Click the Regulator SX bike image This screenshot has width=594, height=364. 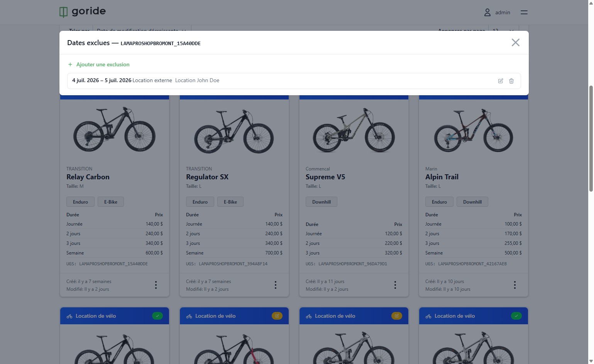pyautogui.click(x=234, y=131)
